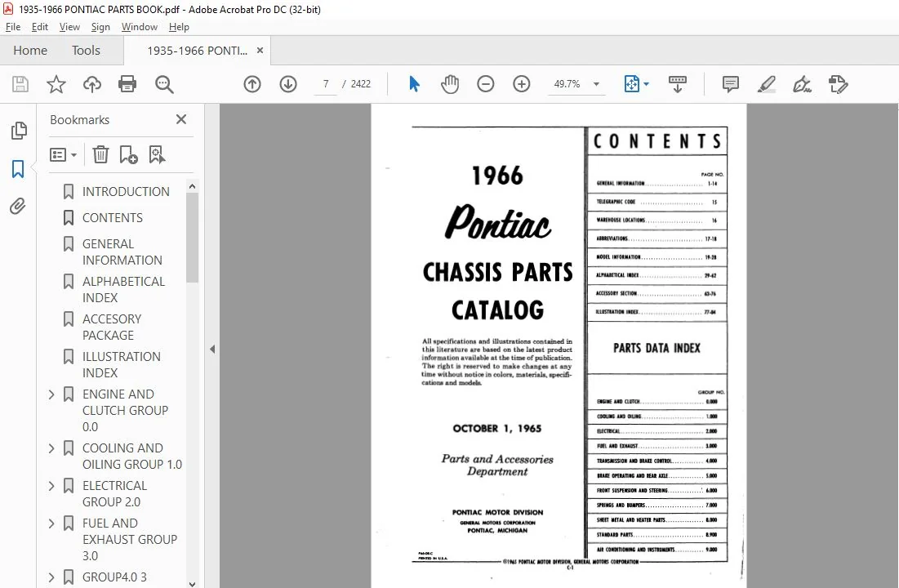Open the Help menu
The height and width of the screenshot is (588, 899).
[x=179, y=27]
